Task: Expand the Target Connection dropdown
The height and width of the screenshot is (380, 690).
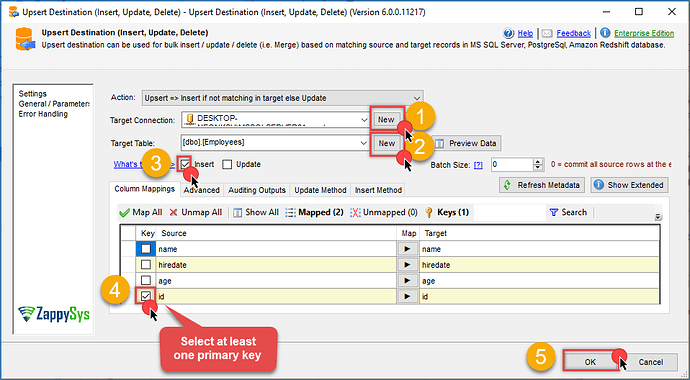Action: [x=364, y=120]
